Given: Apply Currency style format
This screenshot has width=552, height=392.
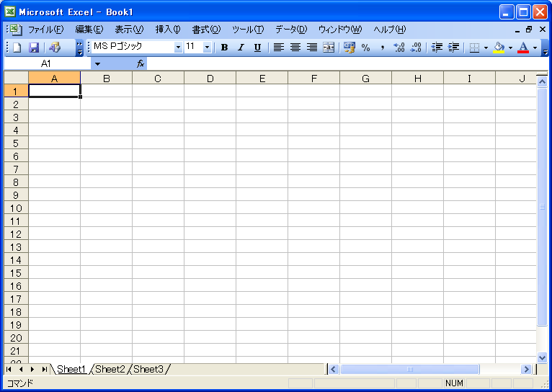Looking at the screenshot, I should (x=350, y=48).
